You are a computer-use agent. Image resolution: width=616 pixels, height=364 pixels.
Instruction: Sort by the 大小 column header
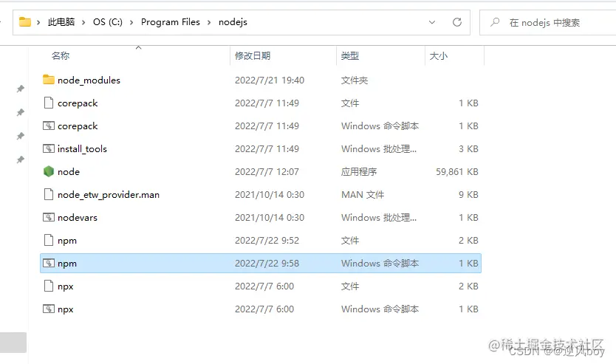point(439,56)
